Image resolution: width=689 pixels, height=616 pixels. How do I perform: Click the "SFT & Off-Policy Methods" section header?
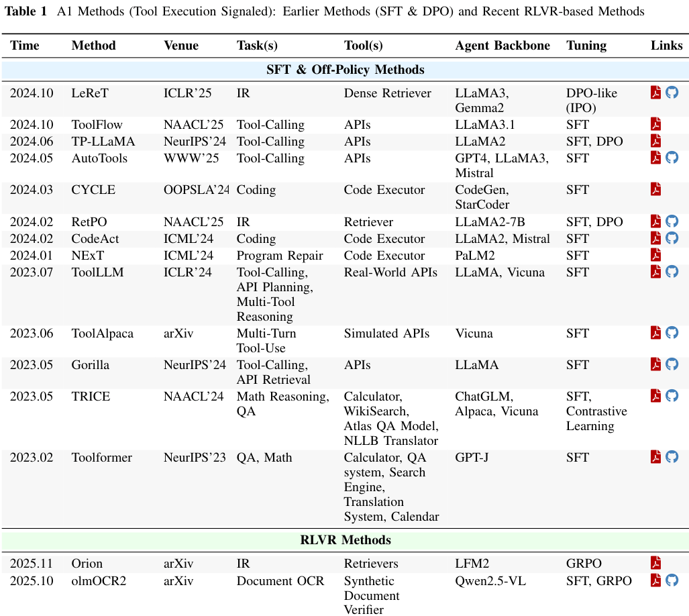click(345, 70)
